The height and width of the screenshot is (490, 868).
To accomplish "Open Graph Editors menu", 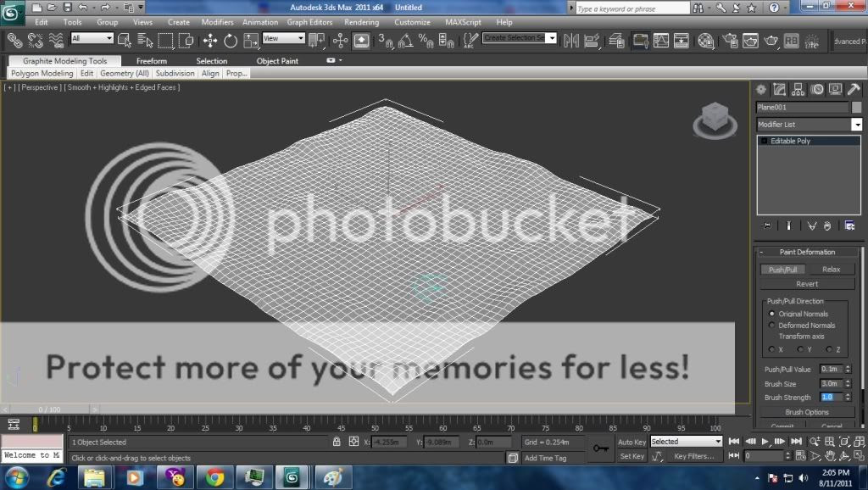I will pyautogui.click(x=309, y=22).
